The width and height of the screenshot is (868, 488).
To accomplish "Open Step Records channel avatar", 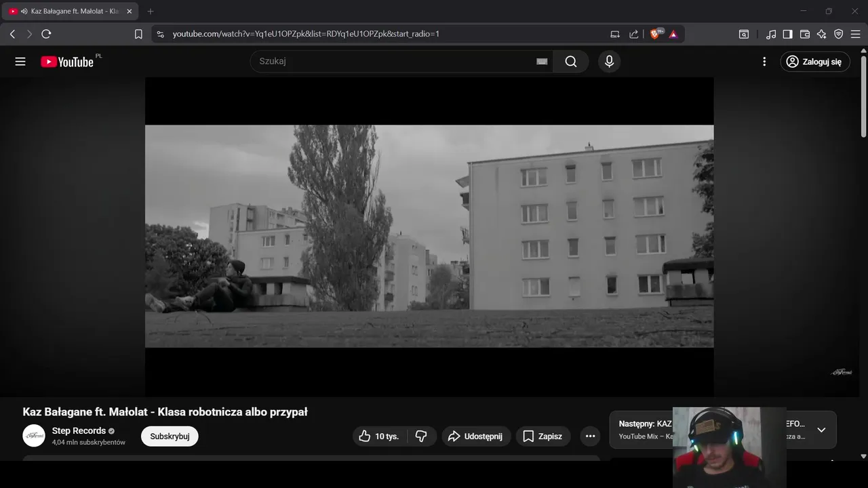I will pyautogui.click(x=34, y=436).
